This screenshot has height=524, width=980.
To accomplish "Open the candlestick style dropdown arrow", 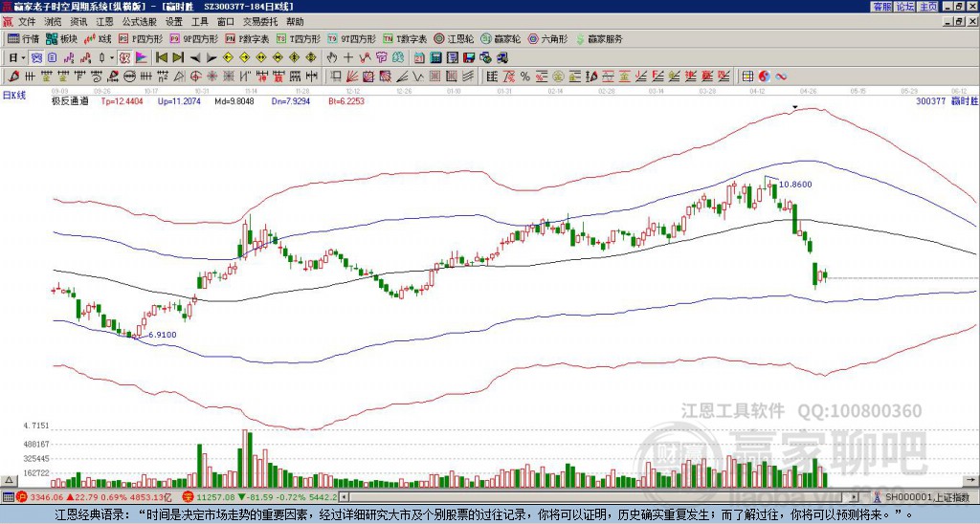I will pyautogui.click(x=112, y=57).
